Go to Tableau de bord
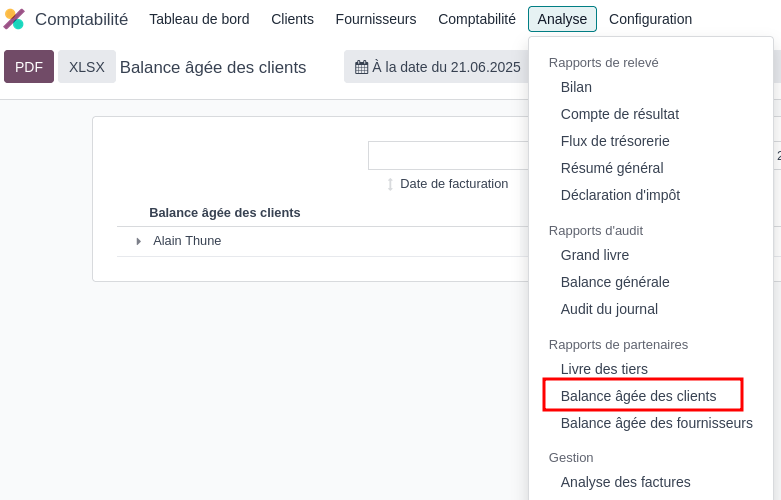781x500 pixels. pyautogui.click(x=199, y=19)
